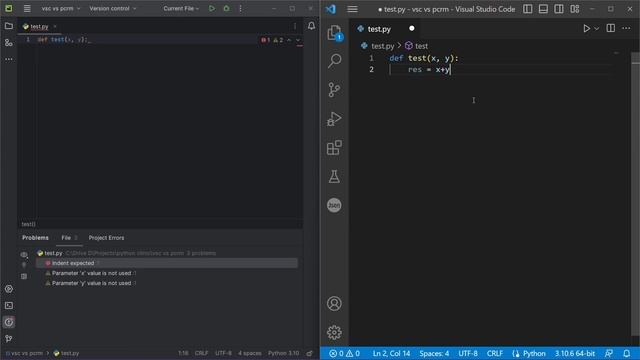Toggle the VS Code bottom panel
The image size is (640, 360).
point(543,9)
